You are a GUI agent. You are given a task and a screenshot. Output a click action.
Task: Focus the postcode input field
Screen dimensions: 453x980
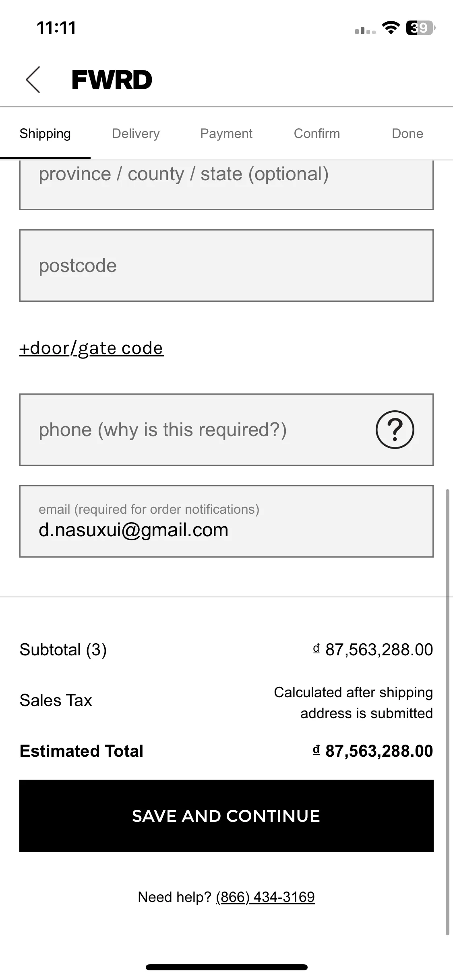coord(226,266)
